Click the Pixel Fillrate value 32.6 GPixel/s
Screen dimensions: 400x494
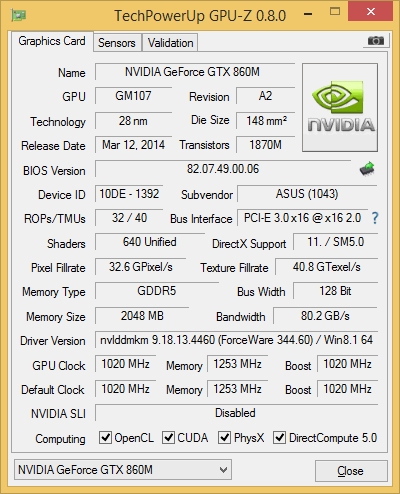(140, 267)
